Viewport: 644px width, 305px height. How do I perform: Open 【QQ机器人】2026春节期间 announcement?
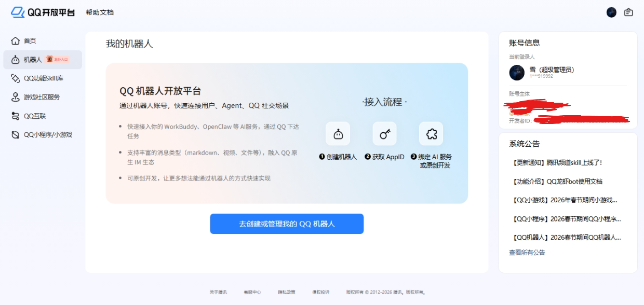pos(566,238)
